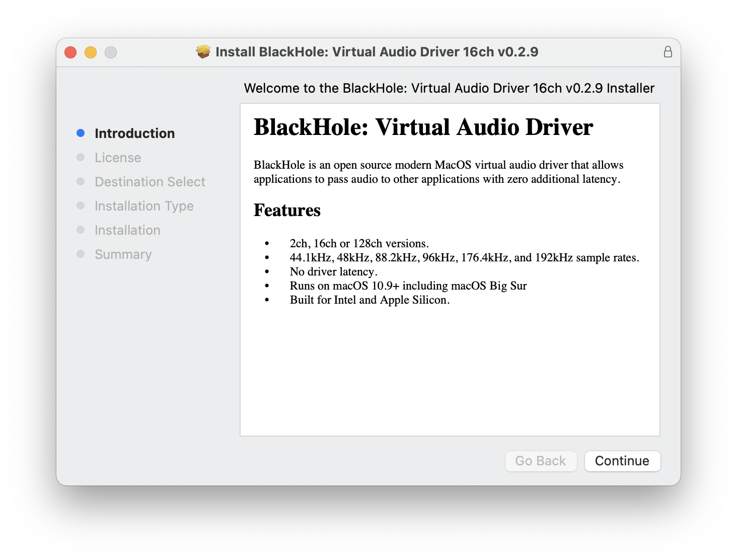This screenshot has width=737, height=560.
Task: Click the lock icon in title bar
Action: tap(668, 52)
